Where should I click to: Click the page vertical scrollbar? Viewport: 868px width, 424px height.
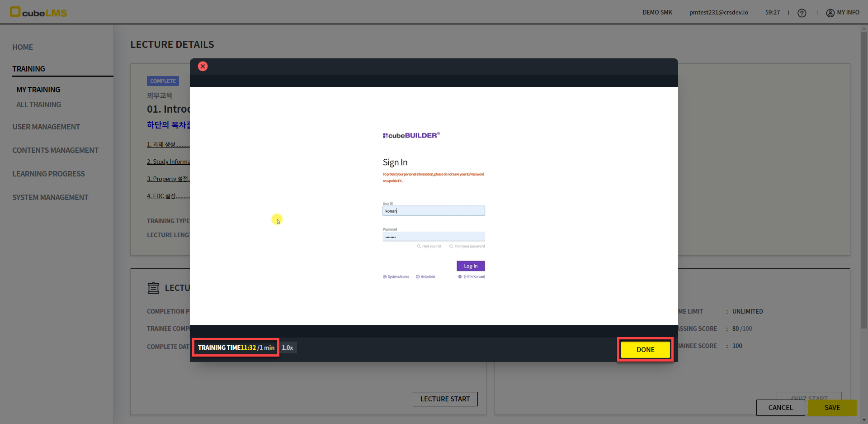pos(864,181)
